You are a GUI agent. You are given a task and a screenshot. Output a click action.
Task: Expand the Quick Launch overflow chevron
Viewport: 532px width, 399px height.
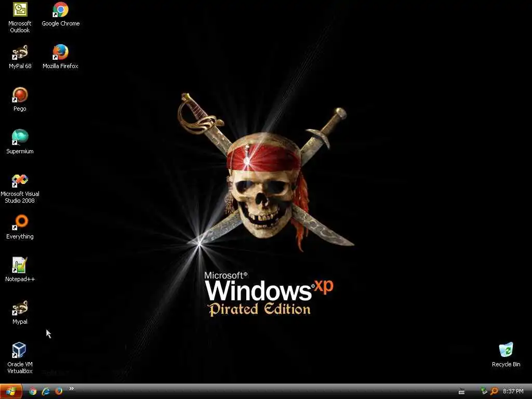[72, 389]
